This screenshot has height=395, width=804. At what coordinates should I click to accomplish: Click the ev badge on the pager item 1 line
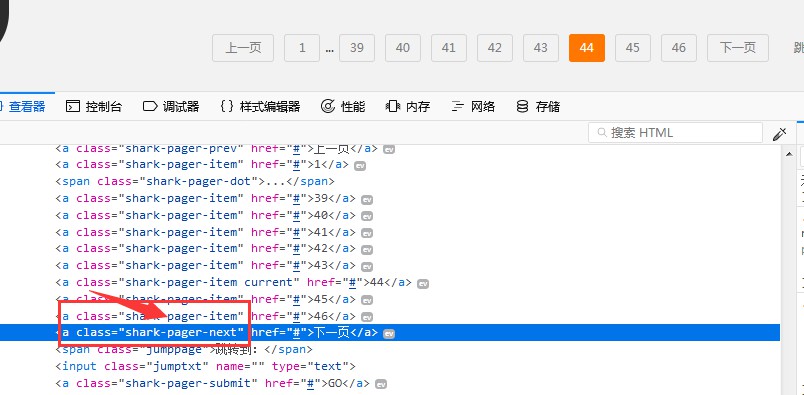coord(360,166)
